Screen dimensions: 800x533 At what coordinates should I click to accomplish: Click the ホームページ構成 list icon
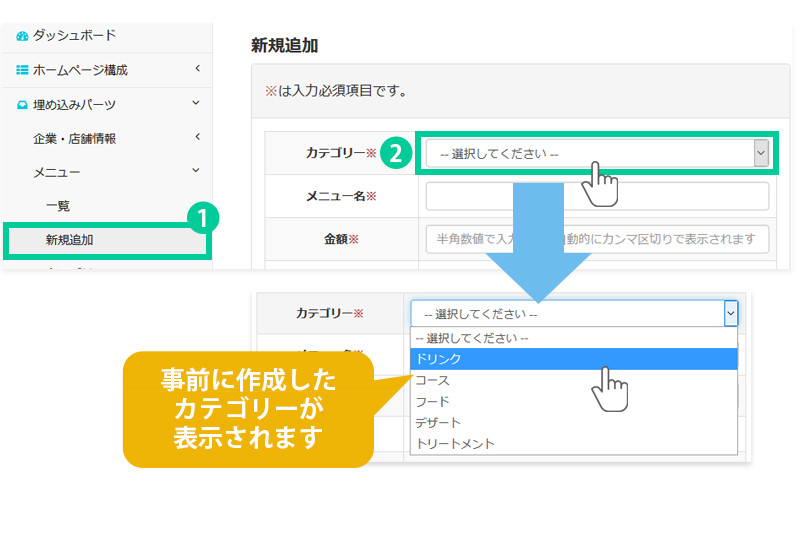22,70
